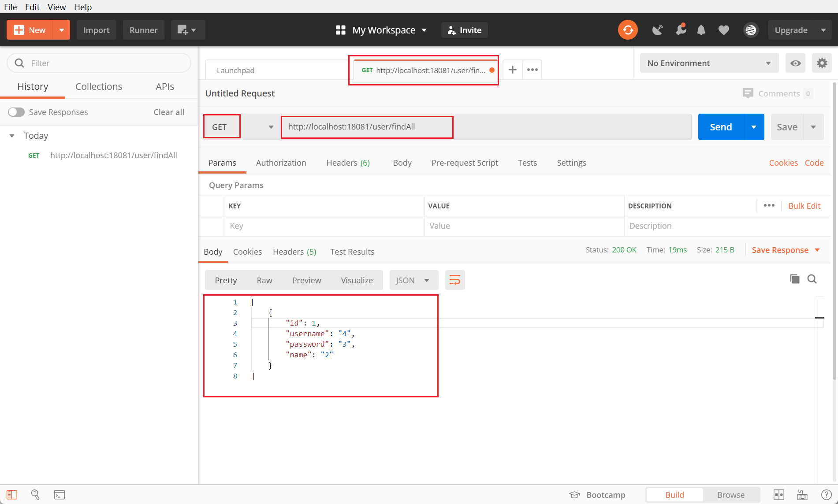Open the wrench tools icon
Screen dimensions: 838x504
pos(681,30)
